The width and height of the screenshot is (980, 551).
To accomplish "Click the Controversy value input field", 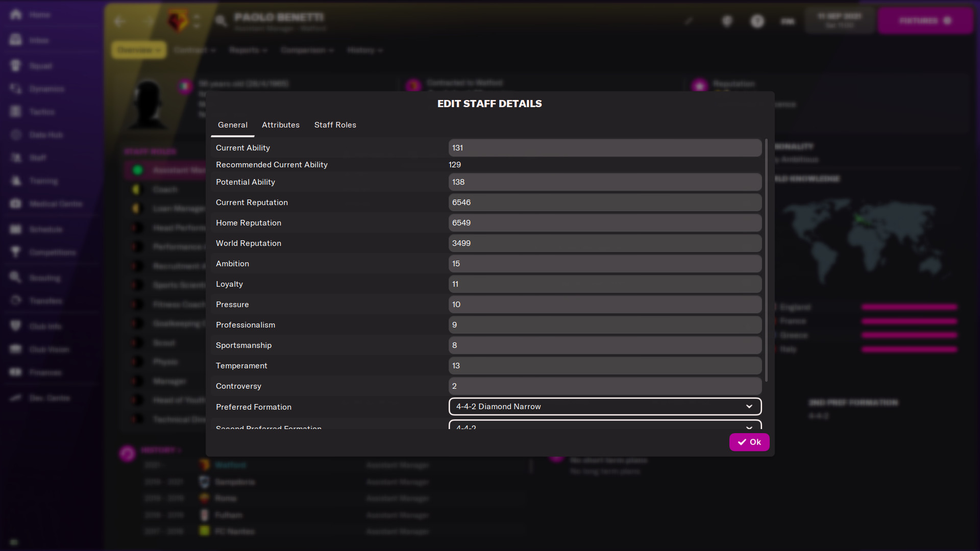I will coord(604,386).
